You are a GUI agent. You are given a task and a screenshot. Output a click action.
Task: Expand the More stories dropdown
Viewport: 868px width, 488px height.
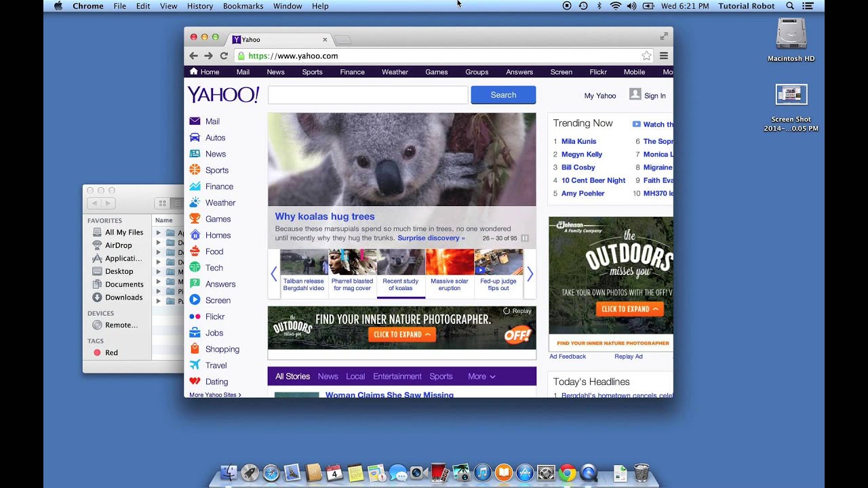[481, 376]
